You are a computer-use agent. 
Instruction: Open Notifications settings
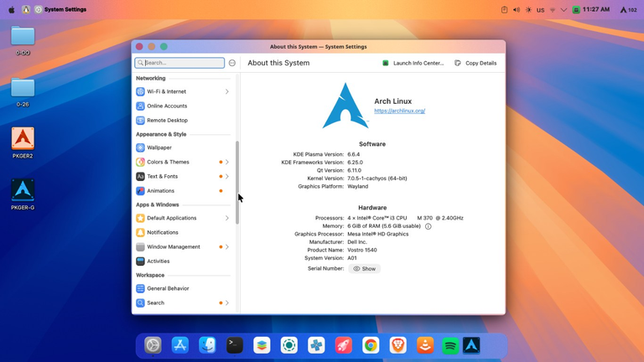coord(183,232)
